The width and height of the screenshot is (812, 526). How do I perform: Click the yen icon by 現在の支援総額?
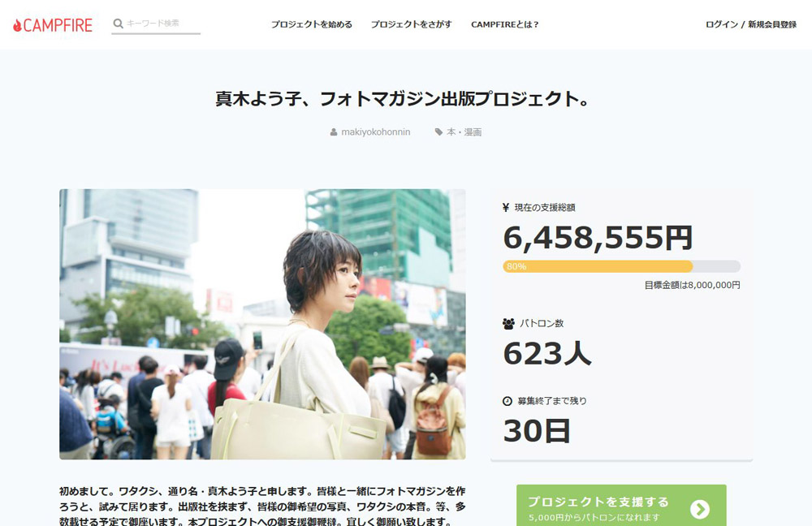(507, 208)
